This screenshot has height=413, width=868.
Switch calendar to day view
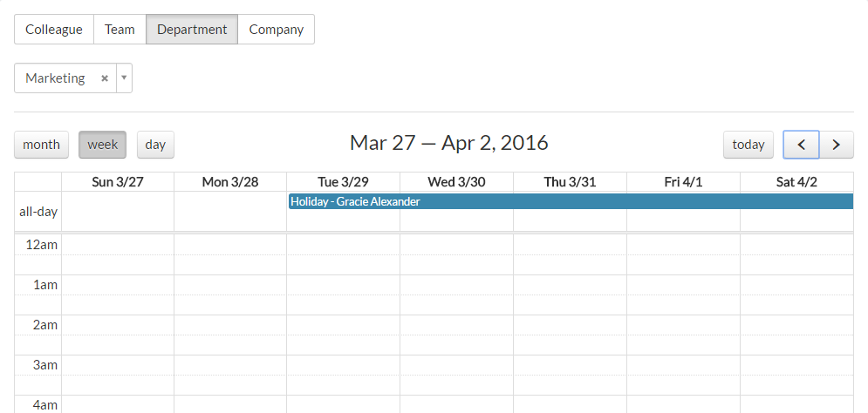pos(155,145)
